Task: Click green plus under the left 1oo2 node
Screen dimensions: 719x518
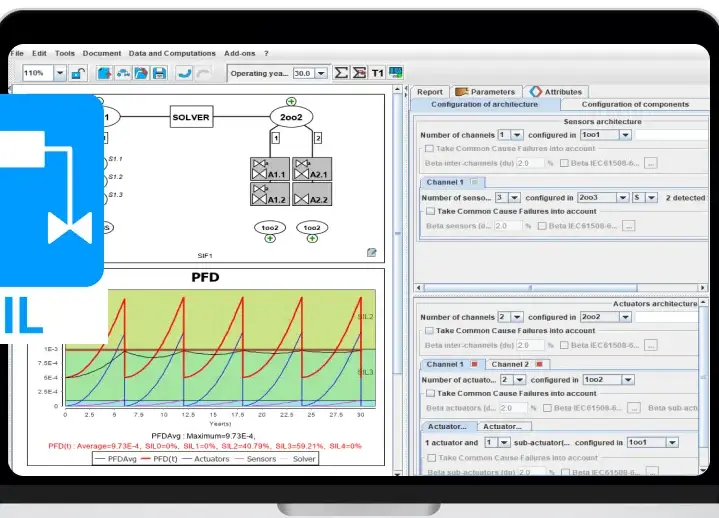Action: tap(270, 238)
